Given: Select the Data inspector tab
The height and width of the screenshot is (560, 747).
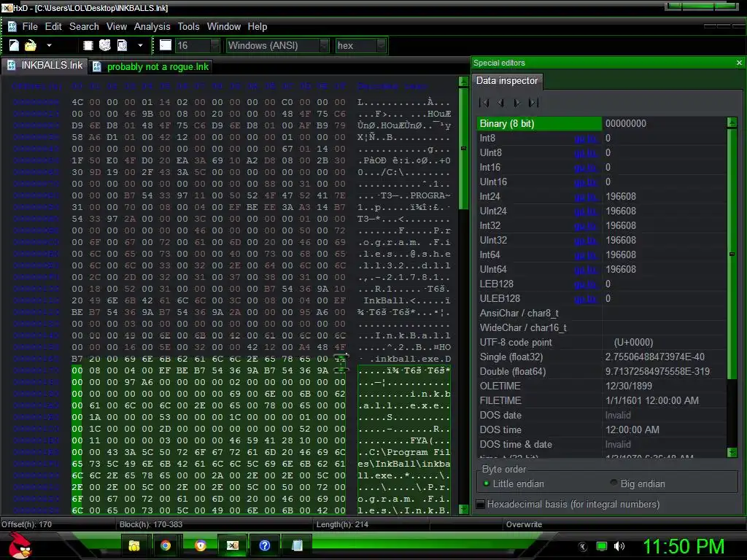Looking at the screenshot, I should tap(507, 80).
